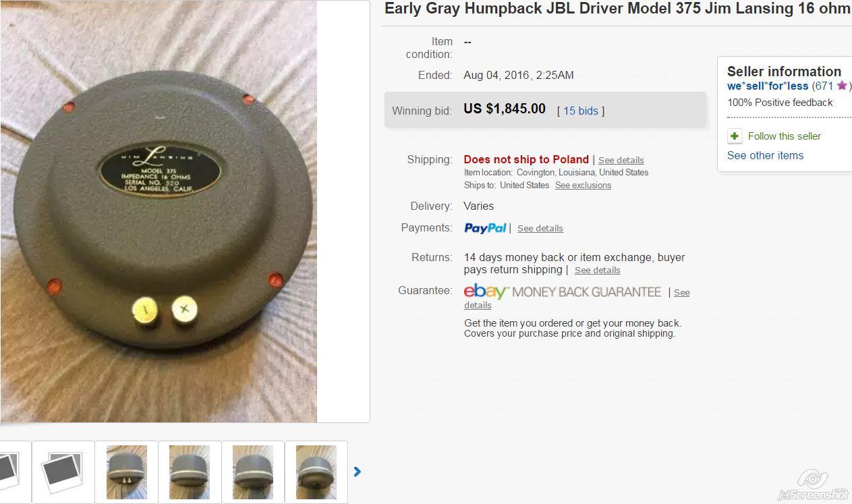
Task: Click the second placeholder photo icon thumbnail
Action: [63, 472]
